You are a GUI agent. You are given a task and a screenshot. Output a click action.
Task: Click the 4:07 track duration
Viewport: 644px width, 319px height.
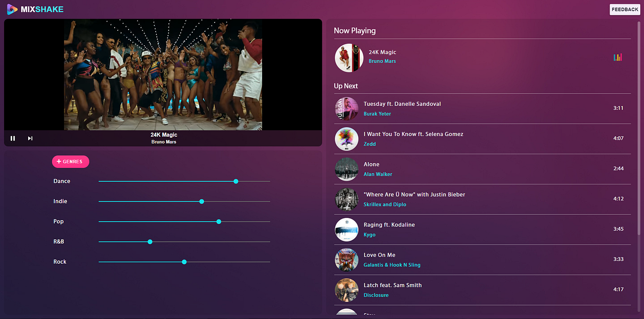tap(618, 138)
